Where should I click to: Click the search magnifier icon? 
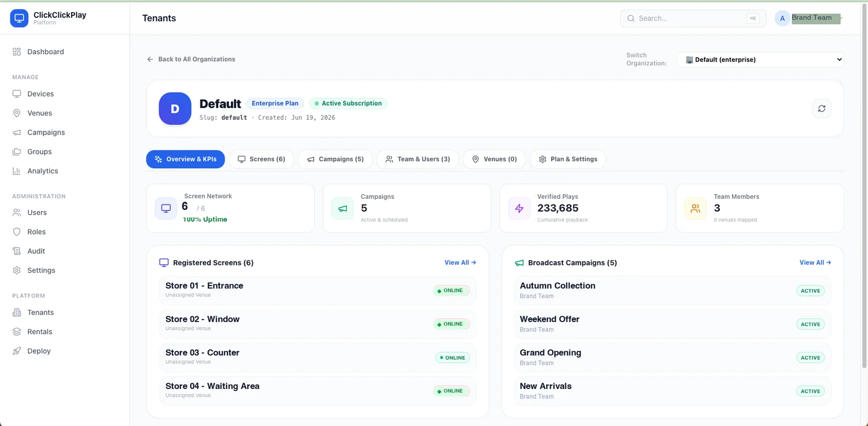pyautogui.click(x=631, y=18)
